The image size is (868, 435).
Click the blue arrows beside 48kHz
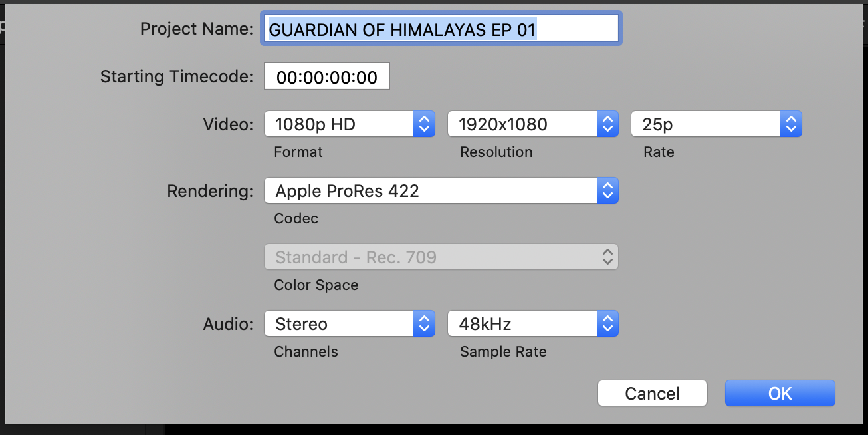[x=607, y=324]
